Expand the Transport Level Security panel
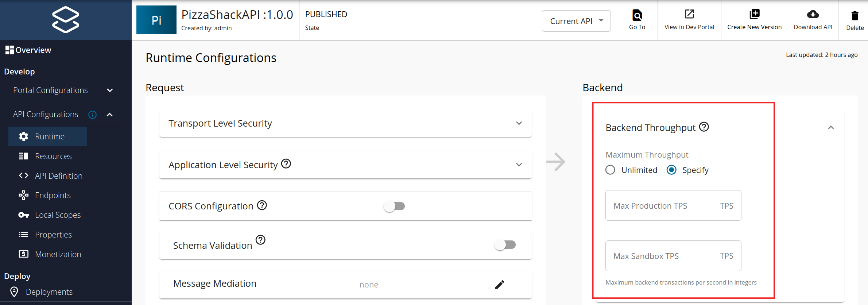Screen dimensions: 868x305 click(519, 123)
